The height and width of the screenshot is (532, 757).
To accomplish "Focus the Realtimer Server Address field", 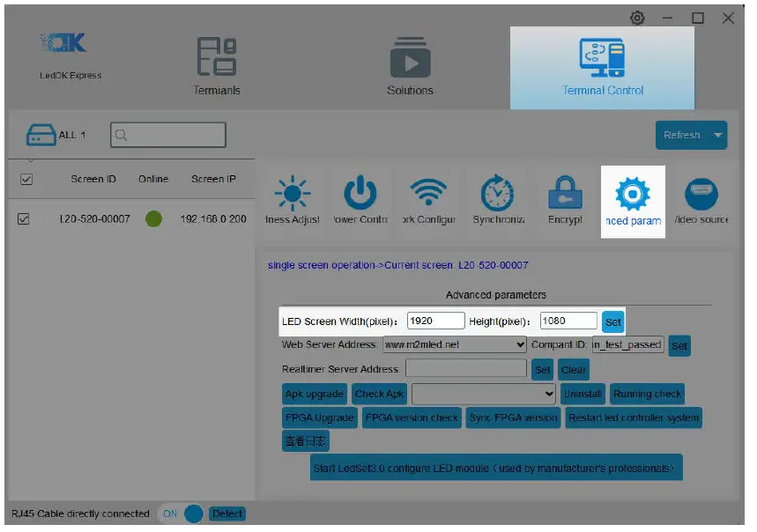I will point(466,369).
